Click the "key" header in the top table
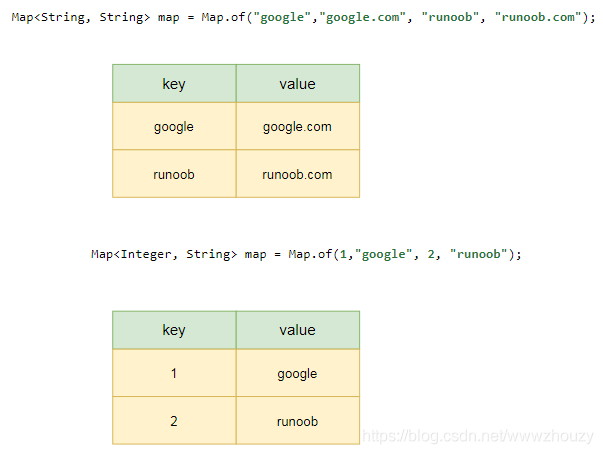Image resolution: width=603 pixels, height=454 pixels. 174,84
